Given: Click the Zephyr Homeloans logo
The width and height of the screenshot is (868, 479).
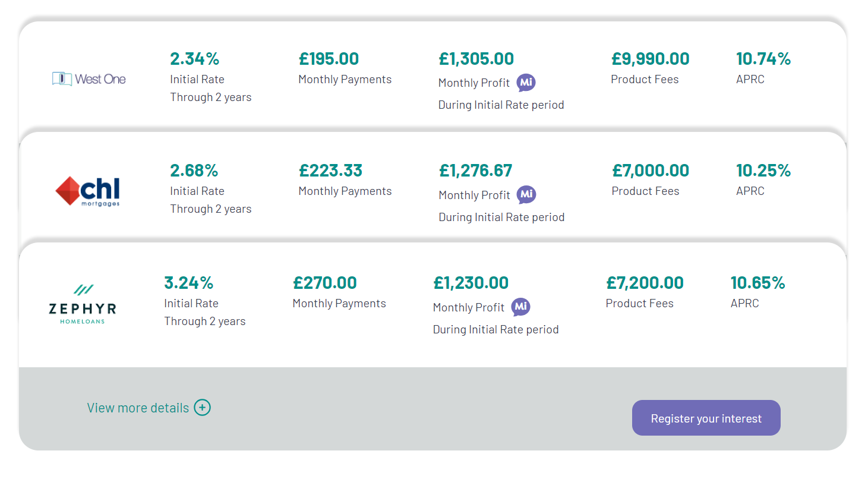Looking at the screenshot, I should (82, 304).
